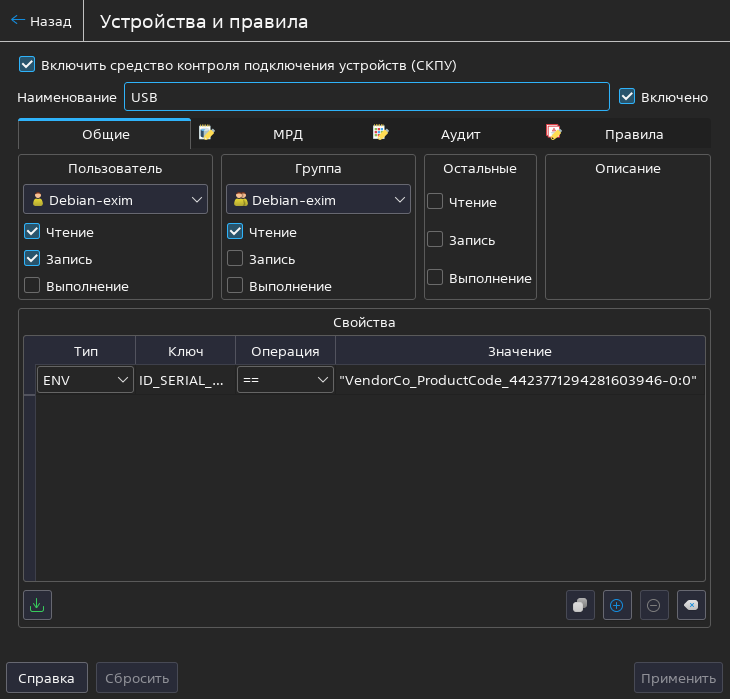Enable Запись checkbox in Группа panel

coord(235,259)
